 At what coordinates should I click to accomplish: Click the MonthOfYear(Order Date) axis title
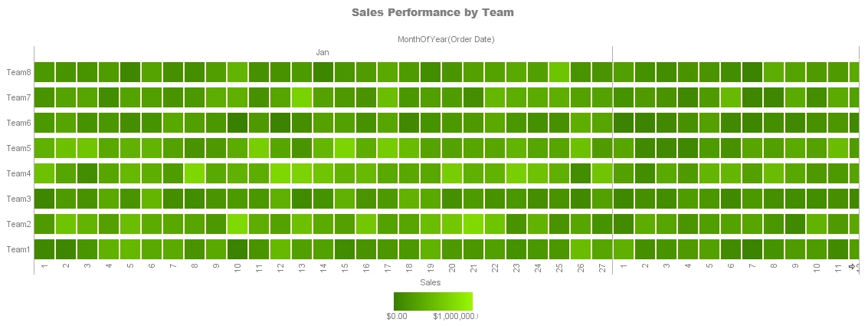[x=445, y=39]
